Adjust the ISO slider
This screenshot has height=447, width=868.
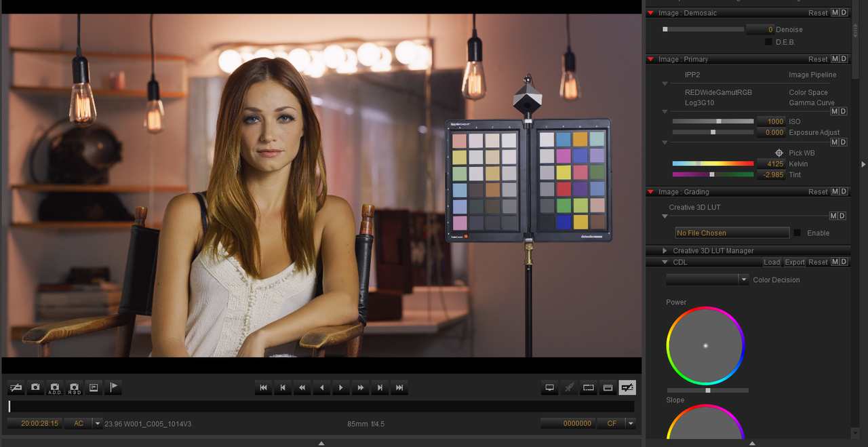tap(713, 121)
